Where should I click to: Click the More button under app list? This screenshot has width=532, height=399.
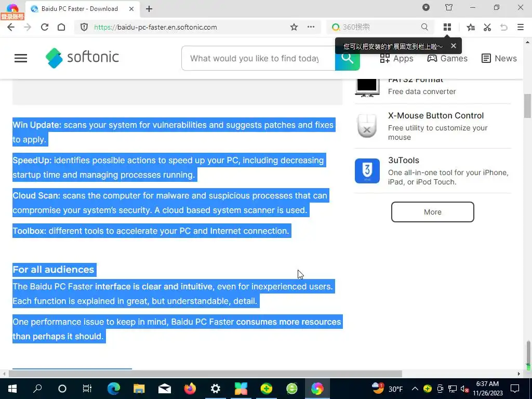point(433,212)
